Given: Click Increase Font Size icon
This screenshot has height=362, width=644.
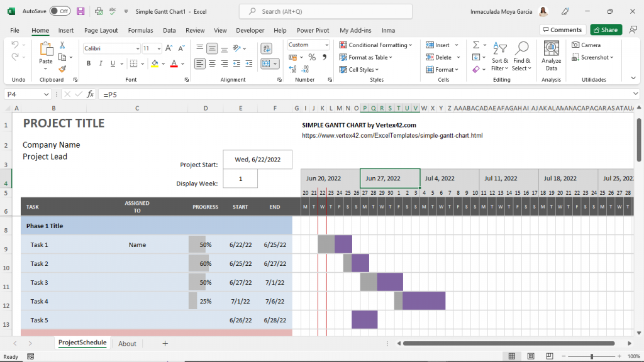Looking at the screenshot, I should 167,48.
